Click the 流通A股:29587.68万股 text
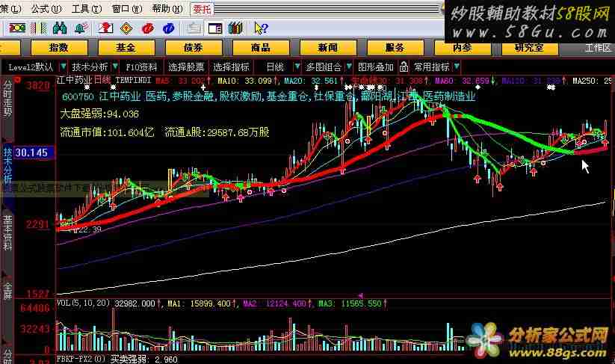Image resolution: width=615 pixels, height=364 pixels. click(217, 132)
